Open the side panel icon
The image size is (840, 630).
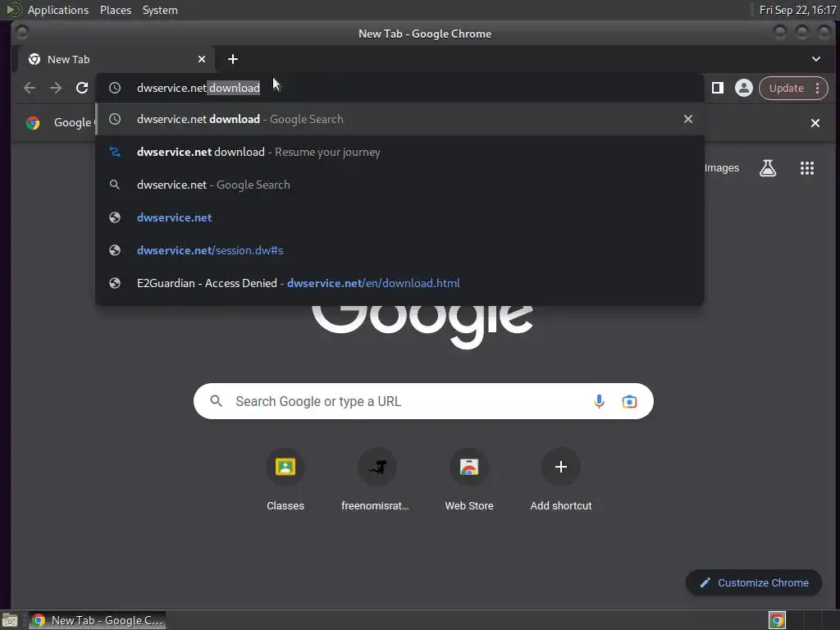[718, 88]
